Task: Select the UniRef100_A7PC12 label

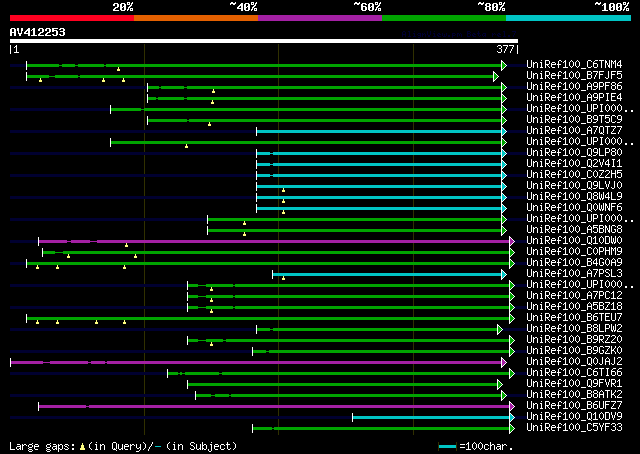Action: (574, 296)
